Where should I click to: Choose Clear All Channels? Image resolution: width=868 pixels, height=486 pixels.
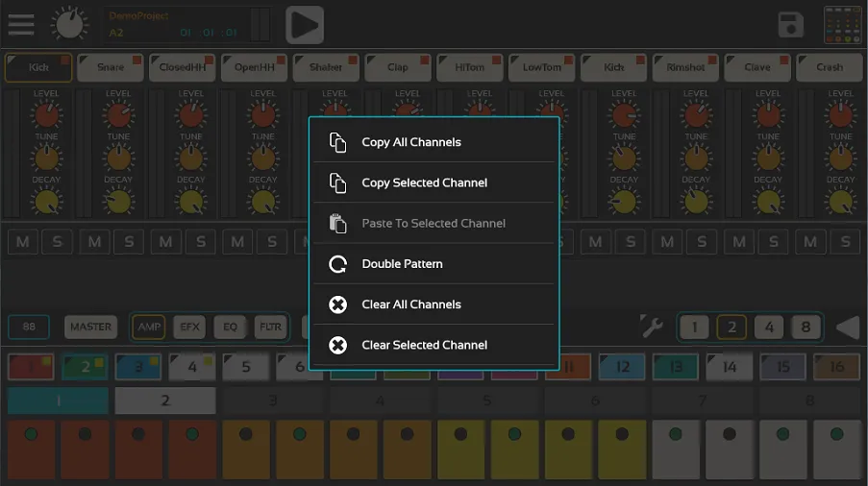(x=434, y=304)
